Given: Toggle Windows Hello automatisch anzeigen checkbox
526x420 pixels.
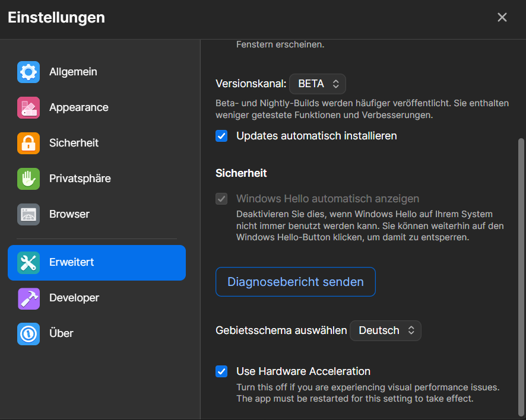Looking at the screenshot, I should tap(221, 199).
